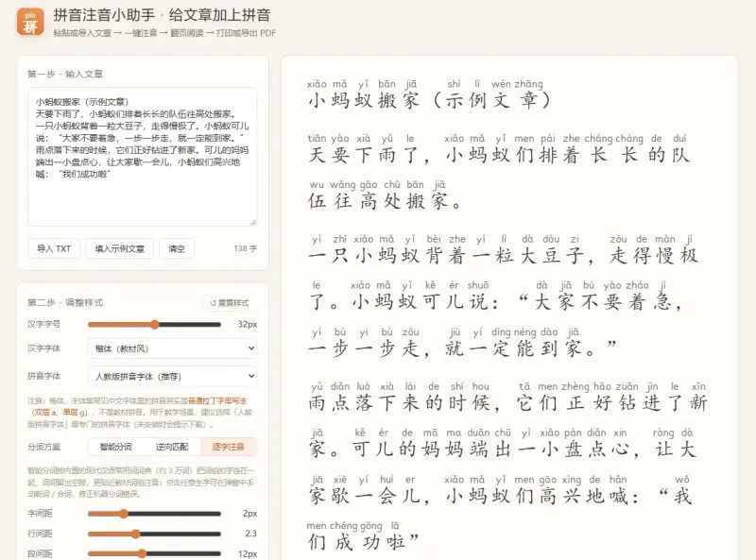
Task: Clear the article using 清空 button
Action: pos(177,248)
